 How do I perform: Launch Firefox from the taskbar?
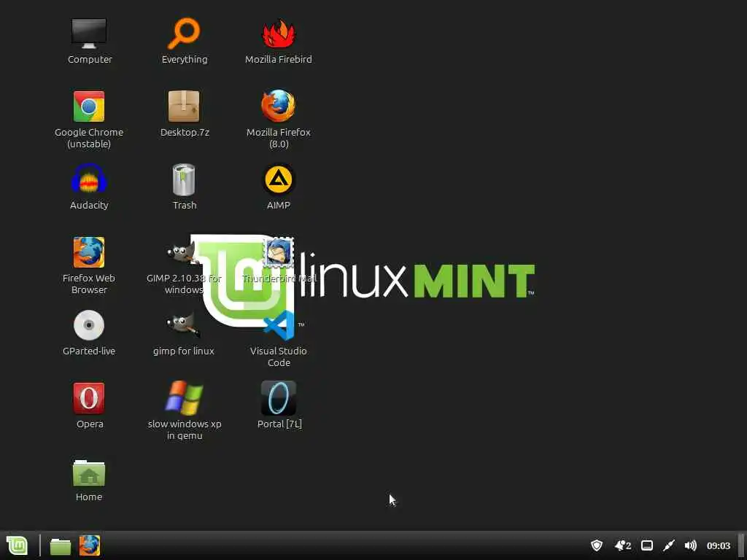(90, 545)
